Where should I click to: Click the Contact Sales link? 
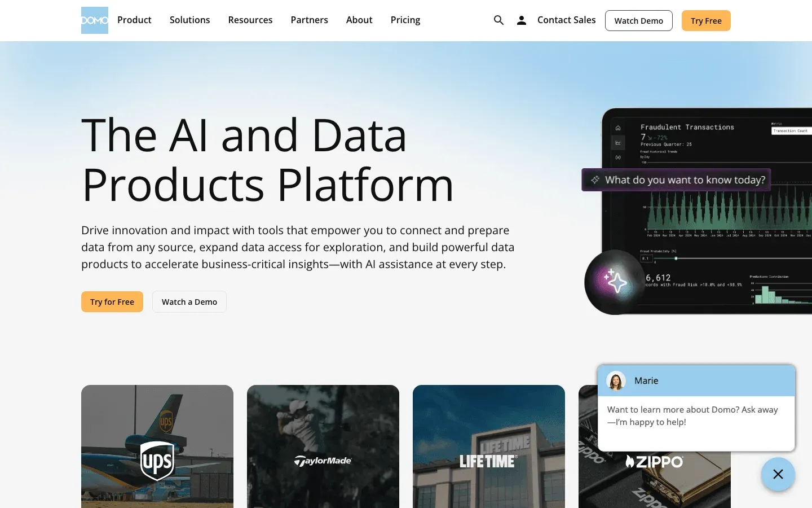(566, 20)
